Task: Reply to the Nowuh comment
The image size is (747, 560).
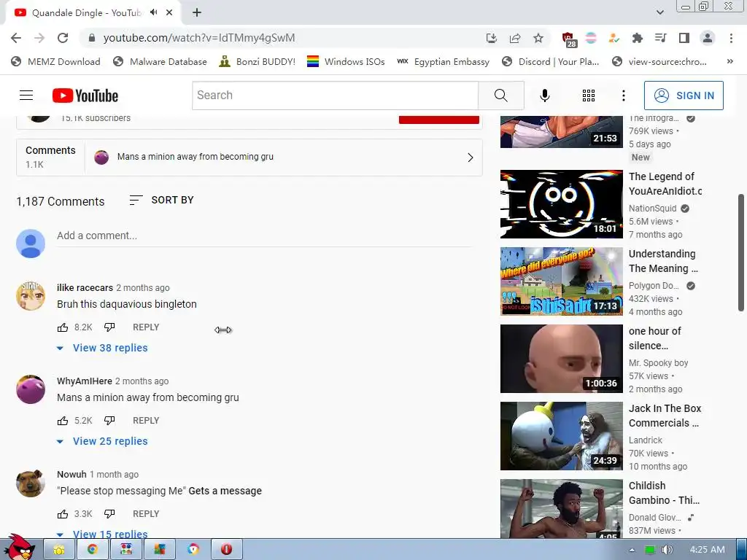Action: 146,514
